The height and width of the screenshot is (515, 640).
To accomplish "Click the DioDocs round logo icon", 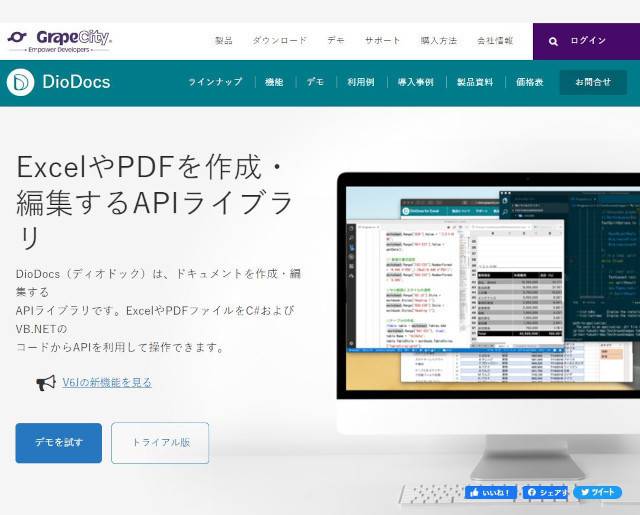I will point(20,82).
